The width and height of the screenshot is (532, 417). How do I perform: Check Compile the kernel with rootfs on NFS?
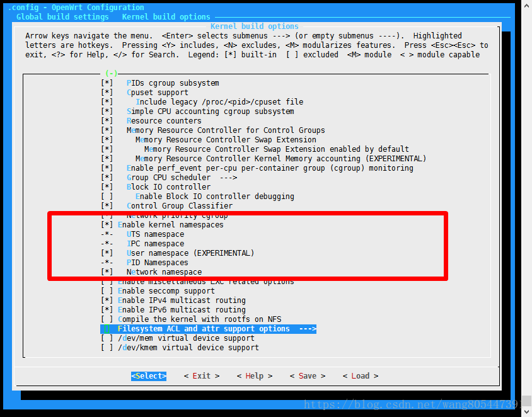(x=107, y=319)
